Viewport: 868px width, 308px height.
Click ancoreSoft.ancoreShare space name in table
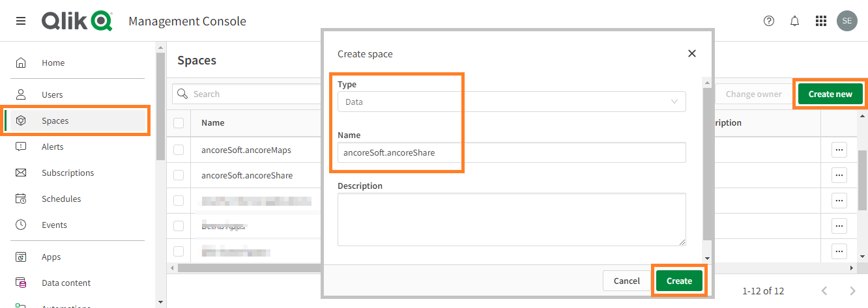247,175
